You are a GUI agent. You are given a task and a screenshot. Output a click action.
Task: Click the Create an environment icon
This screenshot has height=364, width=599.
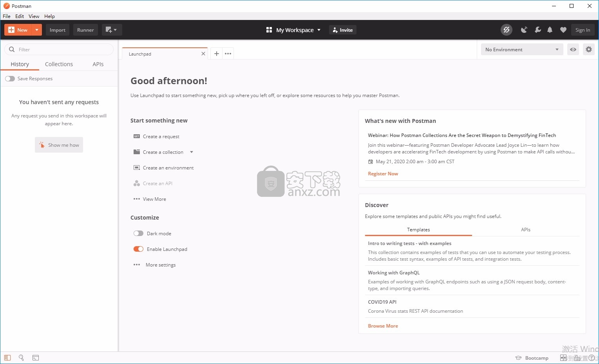coord(137,168)
